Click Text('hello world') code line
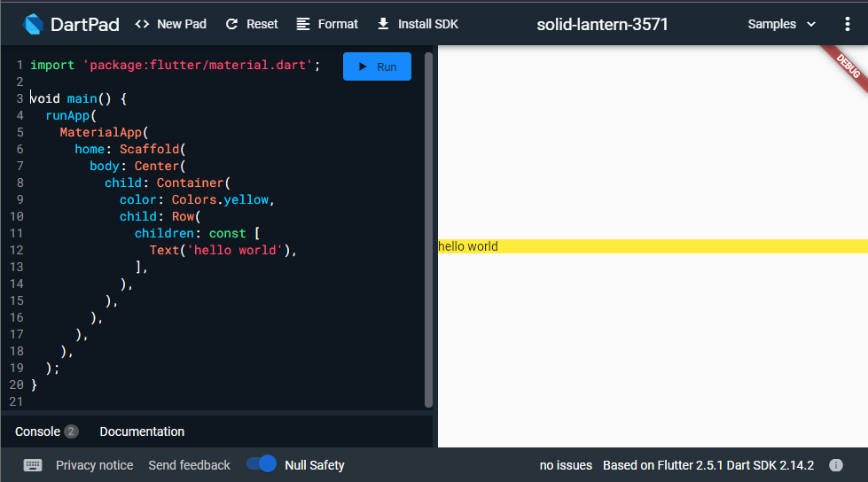The image size is (868, 482). click(223, 250)
